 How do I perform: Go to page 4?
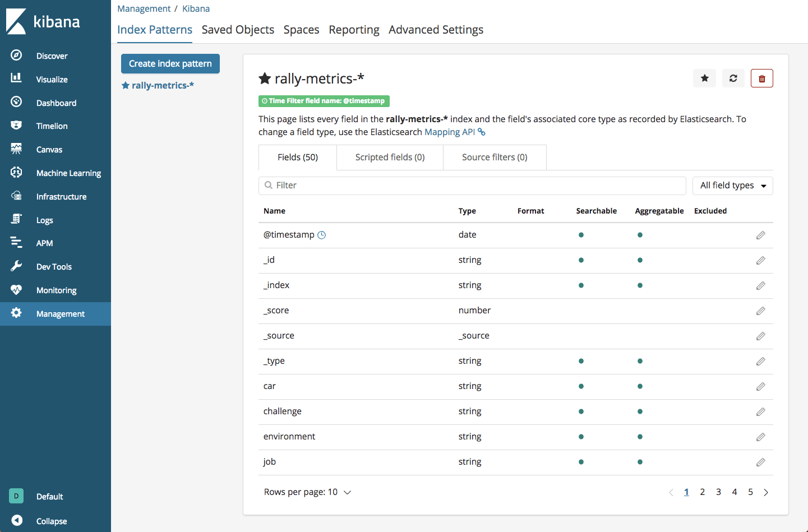pyautogui.click(x=735, y=492)
